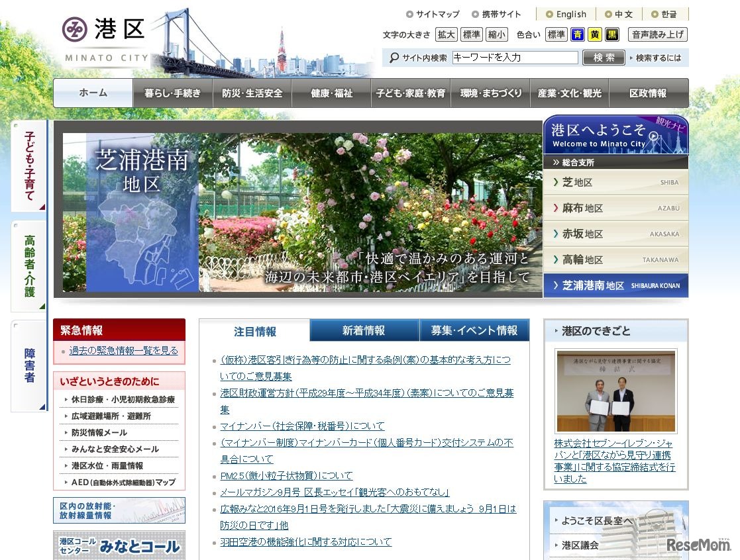Open the 防災・生活安全 navigation menu

click(252, 93)
